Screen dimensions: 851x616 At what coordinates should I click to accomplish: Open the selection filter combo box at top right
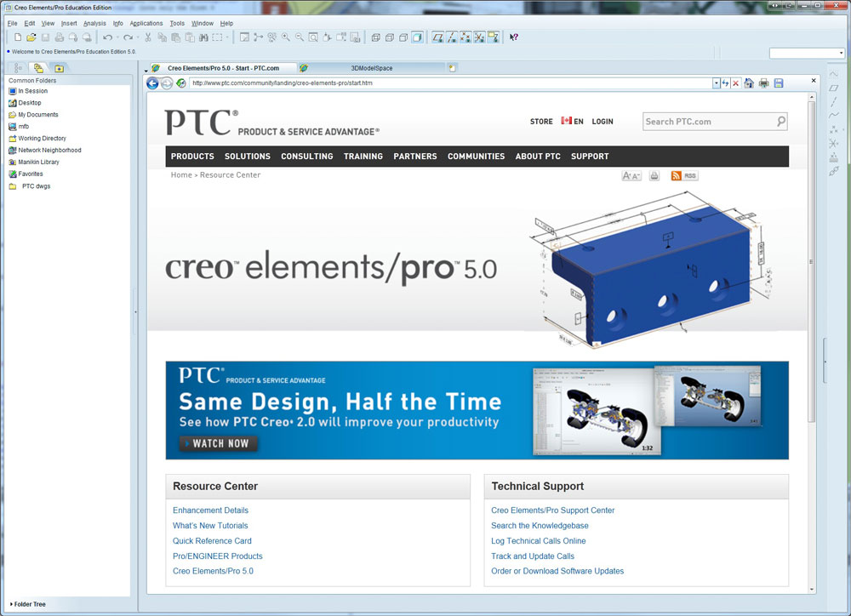[x=807, y=53]
